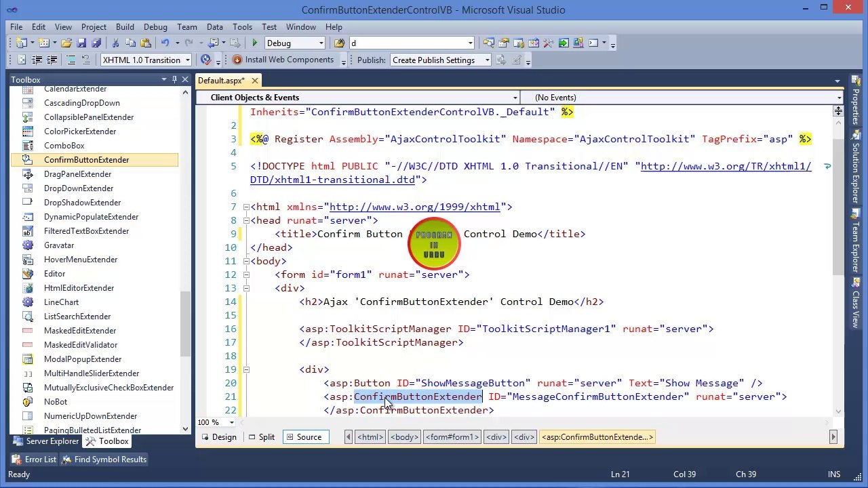Select the <html> tag navigator breadcrumb

coord(370,437)
